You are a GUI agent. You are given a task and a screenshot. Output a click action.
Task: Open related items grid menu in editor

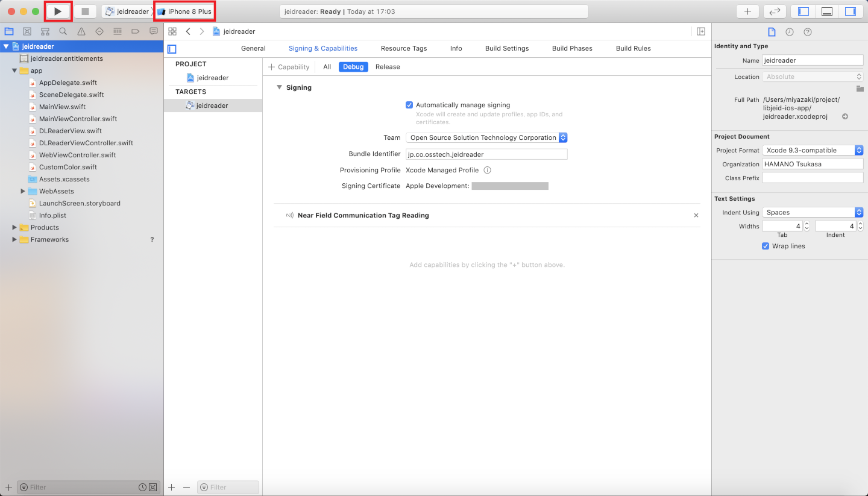tap(172, 31)
